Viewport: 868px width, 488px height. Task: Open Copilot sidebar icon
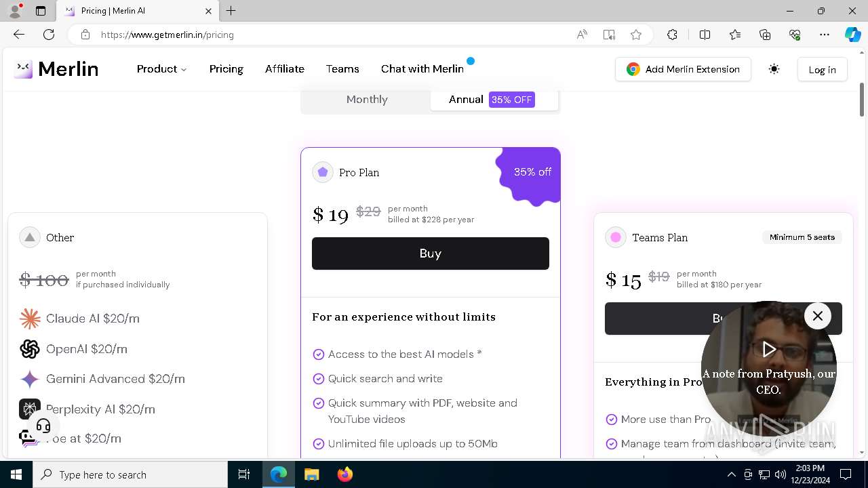pos(852,35)
